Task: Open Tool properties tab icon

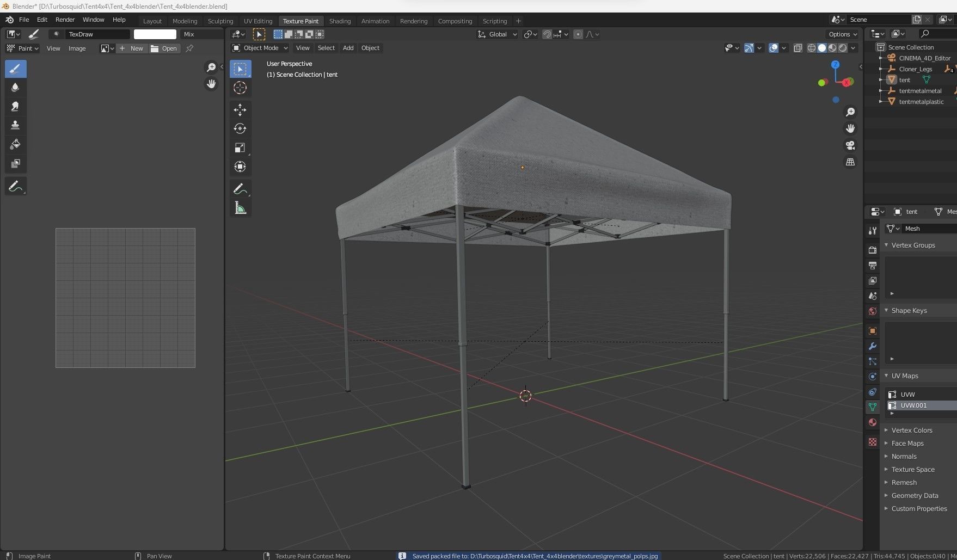Action: 873,231
